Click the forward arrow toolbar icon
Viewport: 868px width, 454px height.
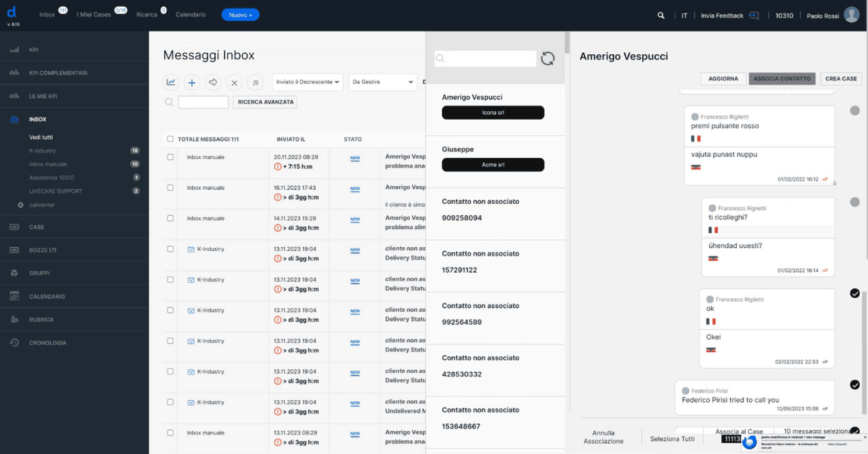[x=213, y=82]
